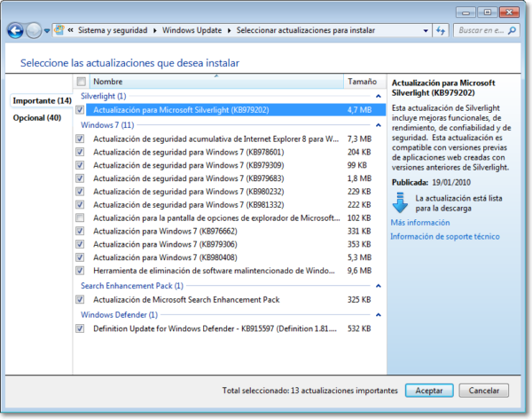The image size is (532, 419).
Task: Select 'Herramienta de eliminación de software malintencionado' row
Action: point(236,271)
